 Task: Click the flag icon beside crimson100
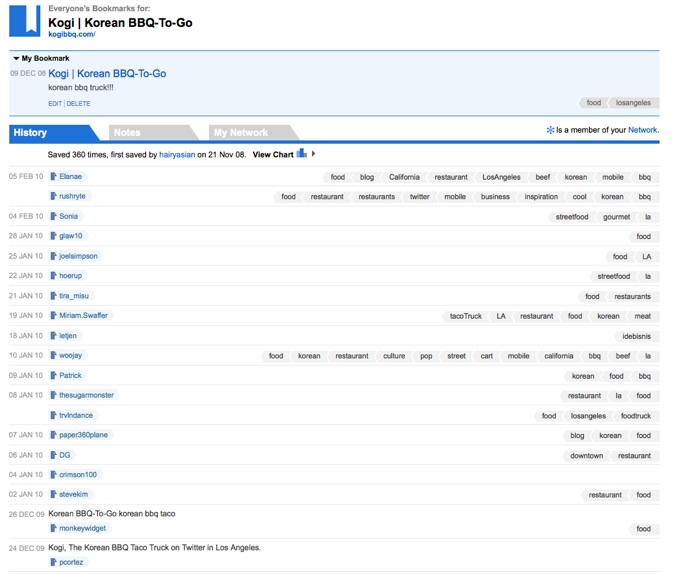pos(54,475)
